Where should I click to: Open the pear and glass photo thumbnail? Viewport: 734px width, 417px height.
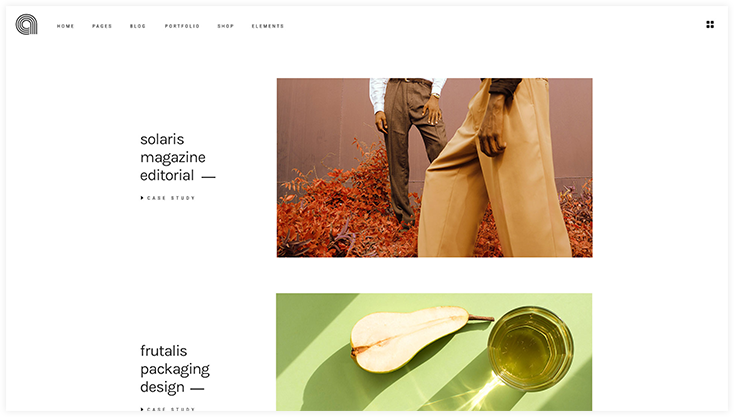[x=434, y=352]
